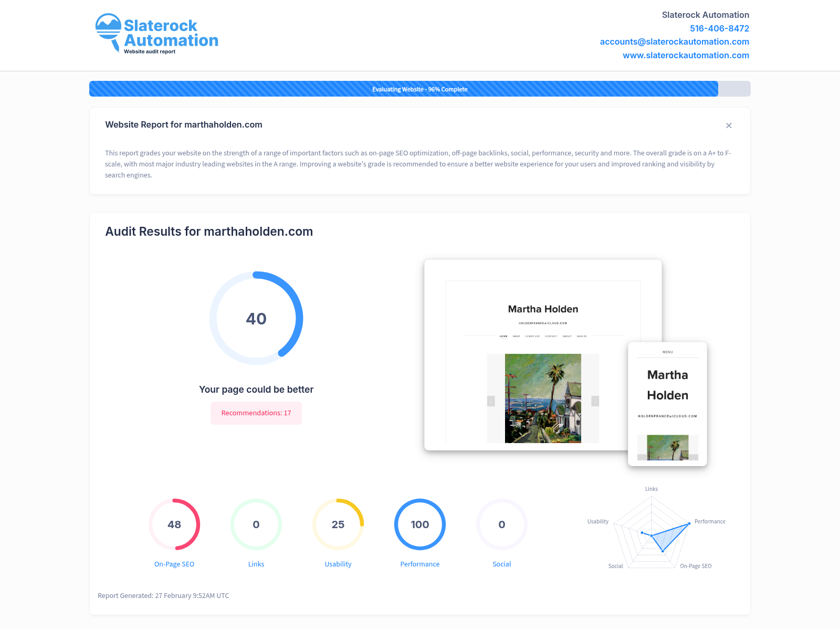Screen dimensions: 840x630
Task: Click the 'Website audit report' logo tagline
Action: 150,51
